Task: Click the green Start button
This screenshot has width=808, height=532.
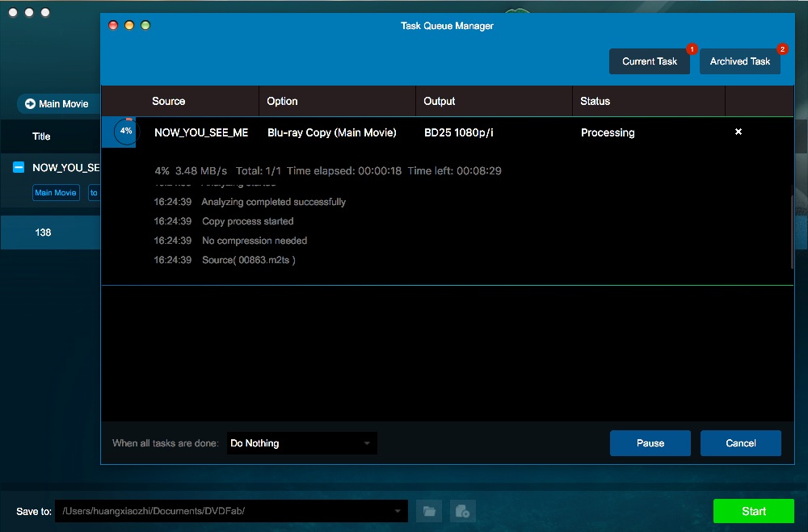Action: 753,511
